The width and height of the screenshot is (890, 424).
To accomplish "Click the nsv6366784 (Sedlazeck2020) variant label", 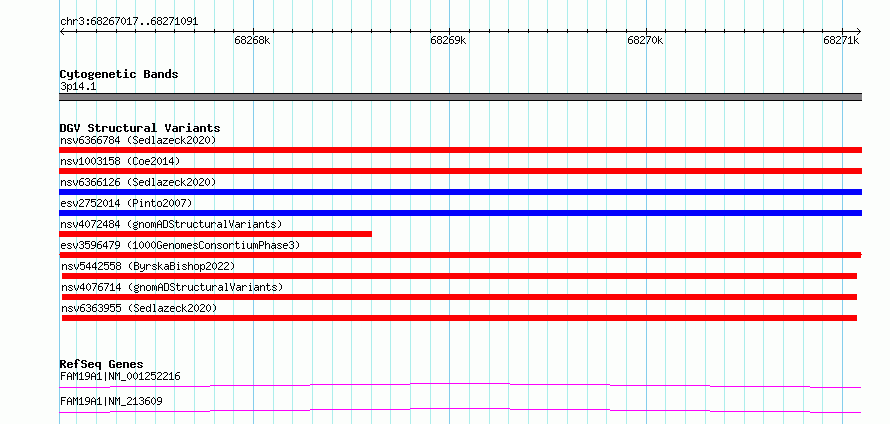I will pyautogui.click(x=138, y=140).
